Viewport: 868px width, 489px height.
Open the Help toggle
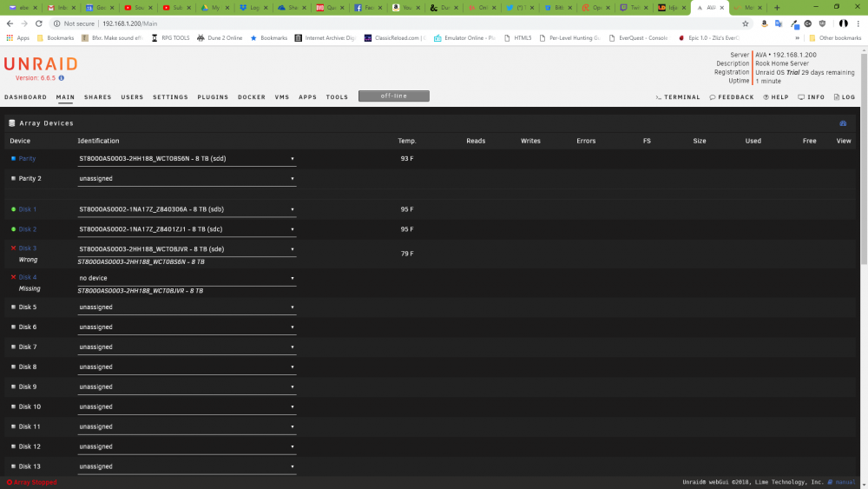coord(775,97)
